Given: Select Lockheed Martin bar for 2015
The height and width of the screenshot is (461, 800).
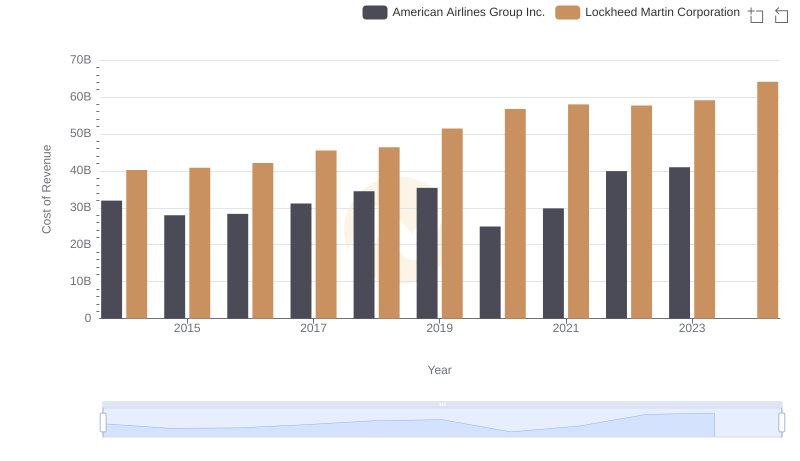Looking at the screenshot, I should coord(199,243).
